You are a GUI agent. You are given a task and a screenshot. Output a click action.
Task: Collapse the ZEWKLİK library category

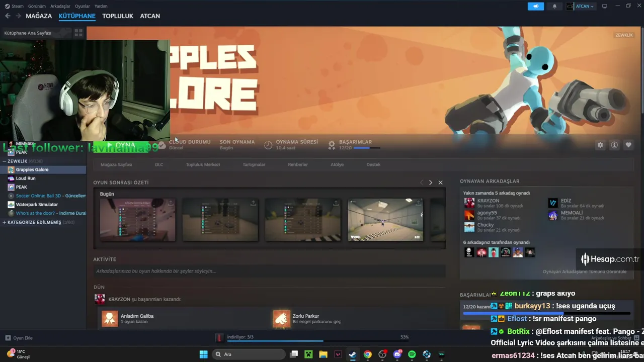pyautogui.click(x=5, y=161)
